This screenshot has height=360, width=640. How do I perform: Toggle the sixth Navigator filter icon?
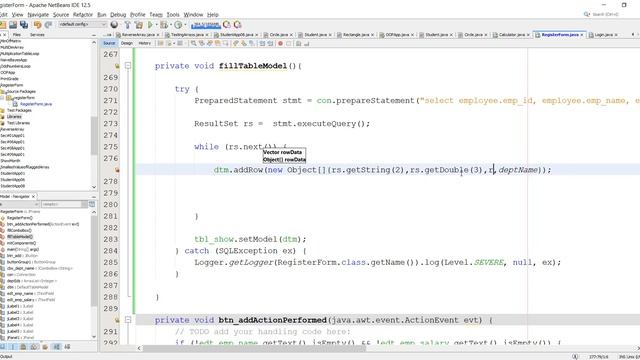point(57,347)
